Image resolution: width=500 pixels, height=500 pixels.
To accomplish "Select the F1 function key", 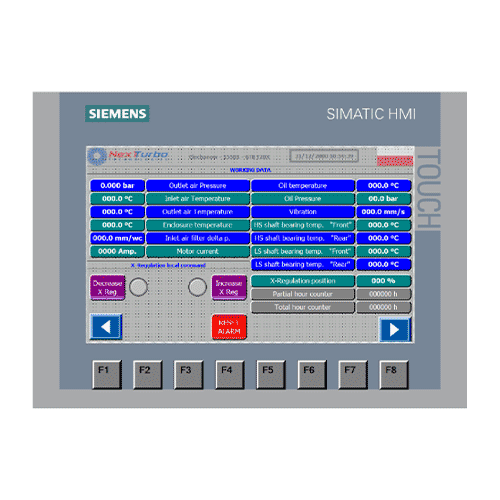I will point(107,374).
